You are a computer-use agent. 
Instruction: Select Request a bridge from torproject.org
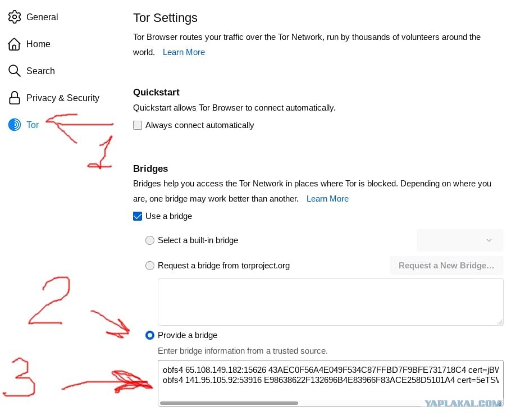pyautogui.click(x=150, y=266)
